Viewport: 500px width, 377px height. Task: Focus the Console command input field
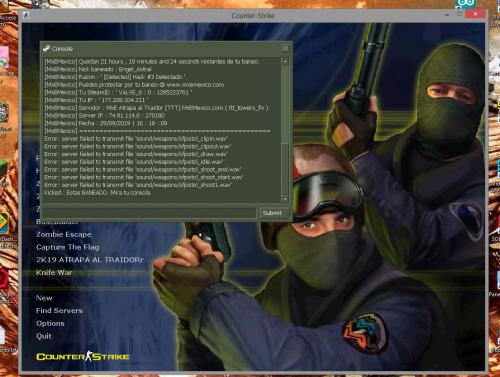(x=150, y=213)
